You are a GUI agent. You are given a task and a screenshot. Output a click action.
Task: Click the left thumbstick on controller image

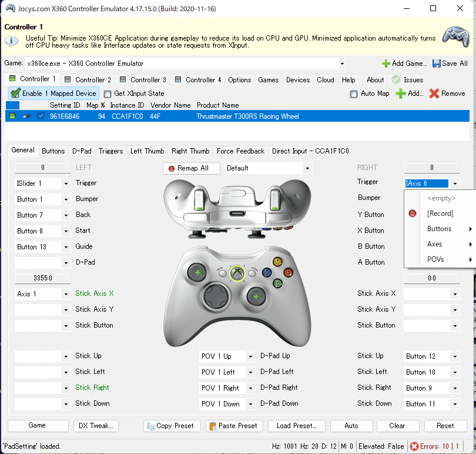tap(197, 272)
